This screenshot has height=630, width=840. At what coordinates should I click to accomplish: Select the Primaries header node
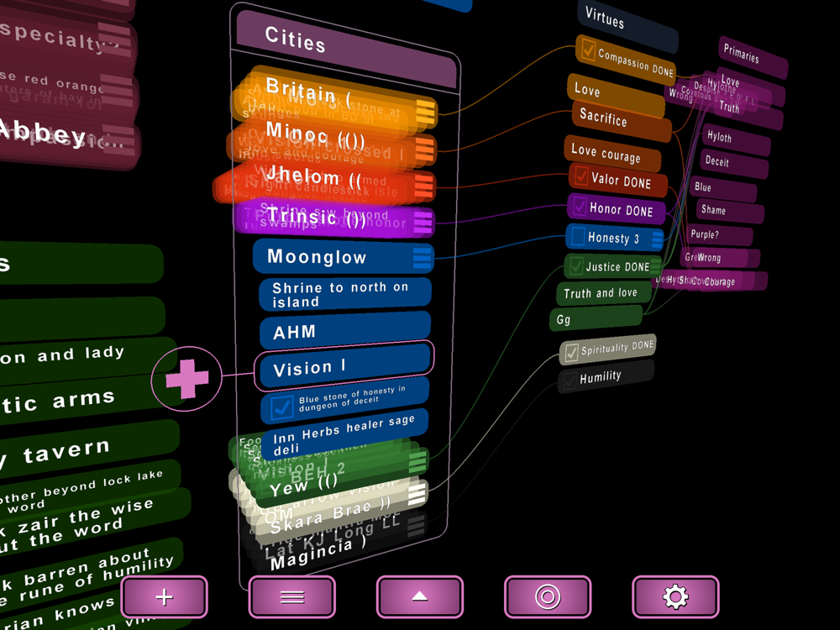(x=753, y=58)
